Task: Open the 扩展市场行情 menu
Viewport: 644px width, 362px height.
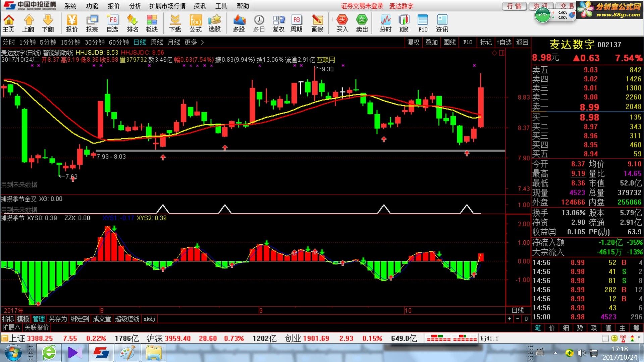Action: click(167, 6)
